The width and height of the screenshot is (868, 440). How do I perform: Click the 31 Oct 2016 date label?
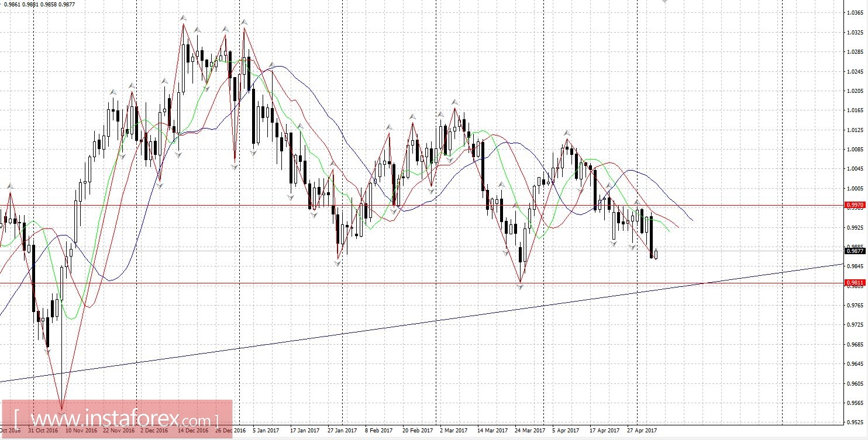pos(43,431)
